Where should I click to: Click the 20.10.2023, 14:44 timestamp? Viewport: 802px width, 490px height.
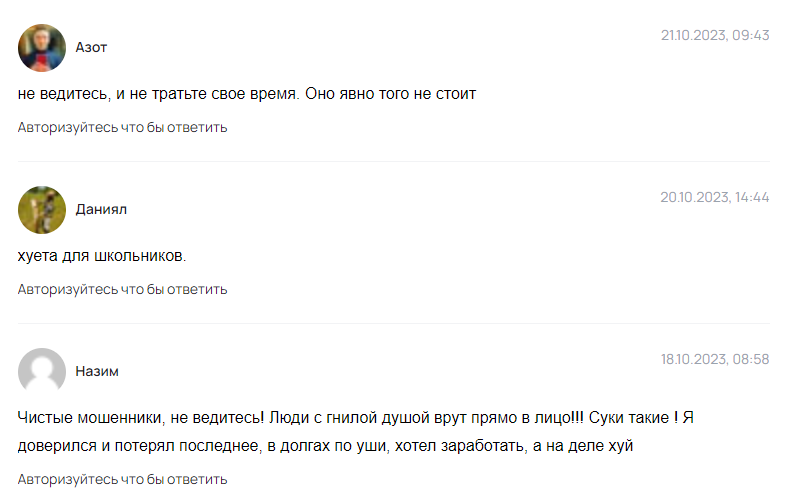click(x=715, y=197)
